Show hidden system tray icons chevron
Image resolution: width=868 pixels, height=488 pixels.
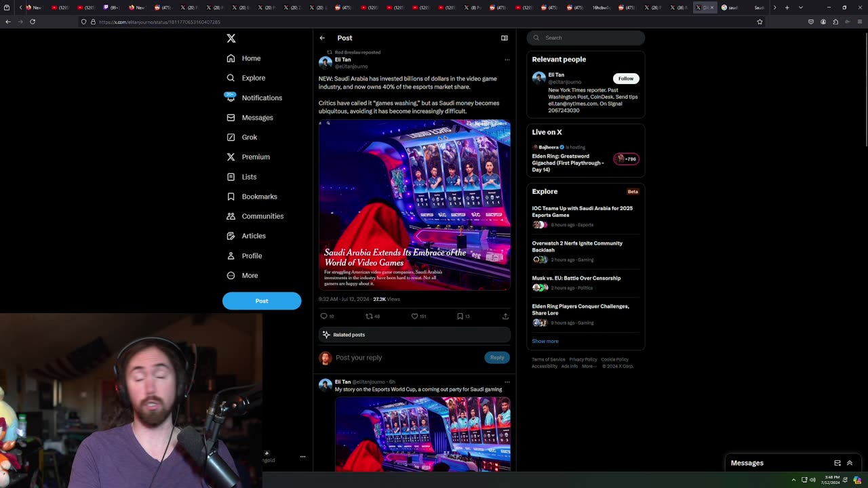click(793, 480)
